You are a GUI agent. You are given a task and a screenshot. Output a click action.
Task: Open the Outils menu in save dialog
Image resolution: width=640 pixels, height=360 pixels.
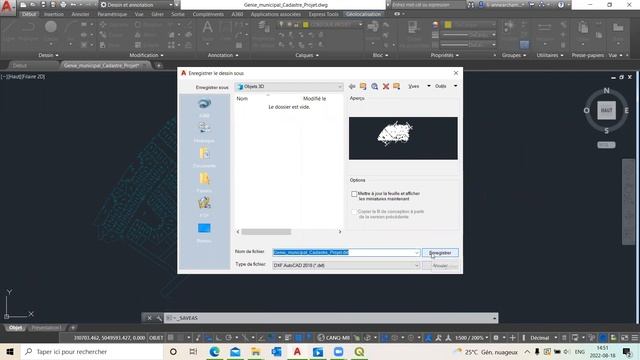coord(446,86)
